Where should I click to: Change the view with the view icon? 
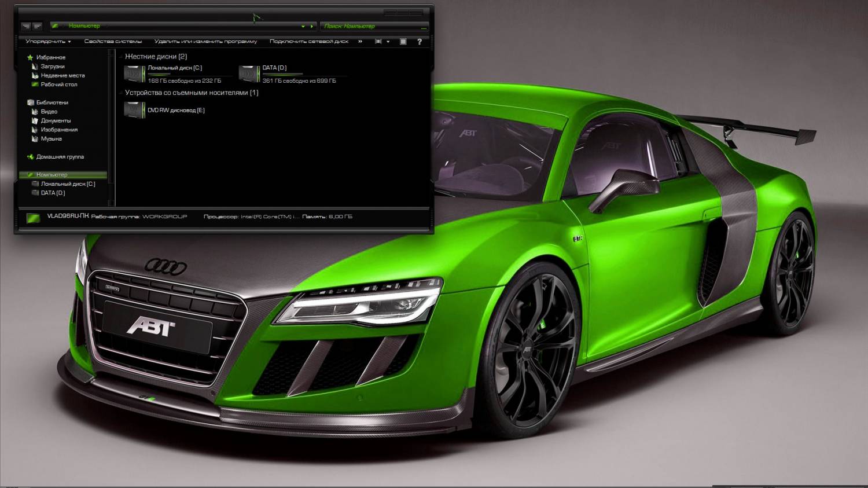click(378, 42)
